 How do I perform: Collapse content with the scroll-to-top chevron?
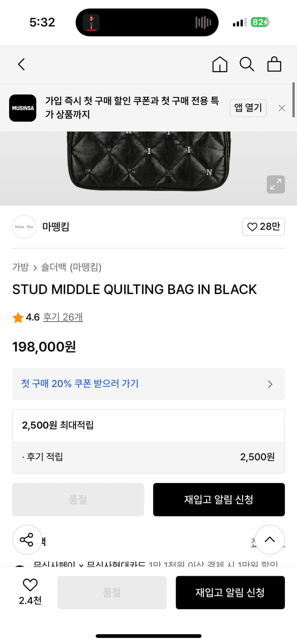tap(270, 540)
